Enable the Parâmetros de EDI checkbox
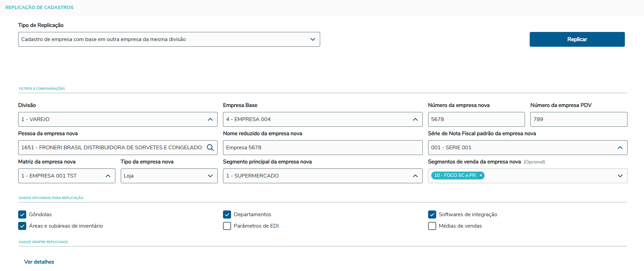 click(x=227, y=226)
